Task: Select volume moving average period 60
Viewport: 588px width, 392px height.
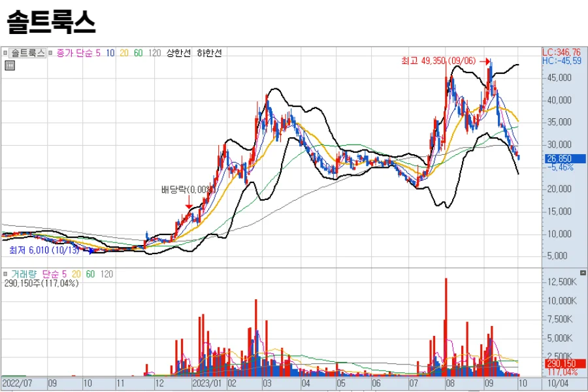Action: tap(90, 274)
